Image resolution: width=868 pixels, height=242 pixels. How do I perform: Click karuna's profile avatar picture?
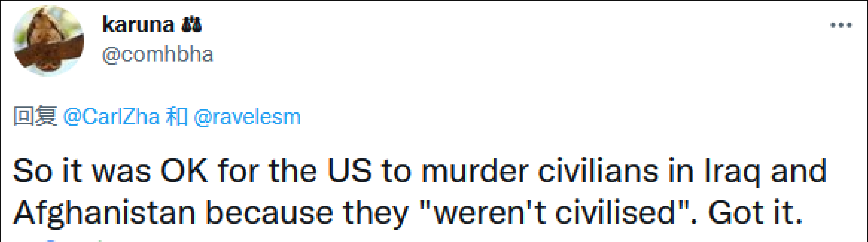coord(48,41)
